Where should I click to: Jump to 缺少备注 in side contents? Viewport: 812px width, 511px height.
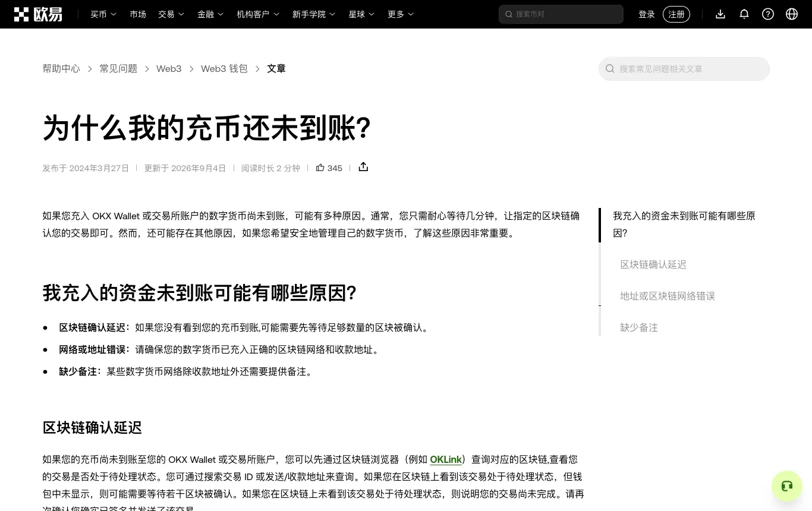pos(639,327)
